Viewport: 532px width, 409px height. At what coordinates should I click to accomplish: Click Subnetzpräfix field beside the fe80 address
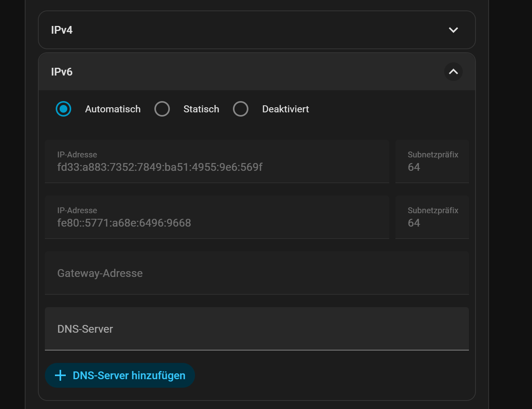[x=432, y=217]
